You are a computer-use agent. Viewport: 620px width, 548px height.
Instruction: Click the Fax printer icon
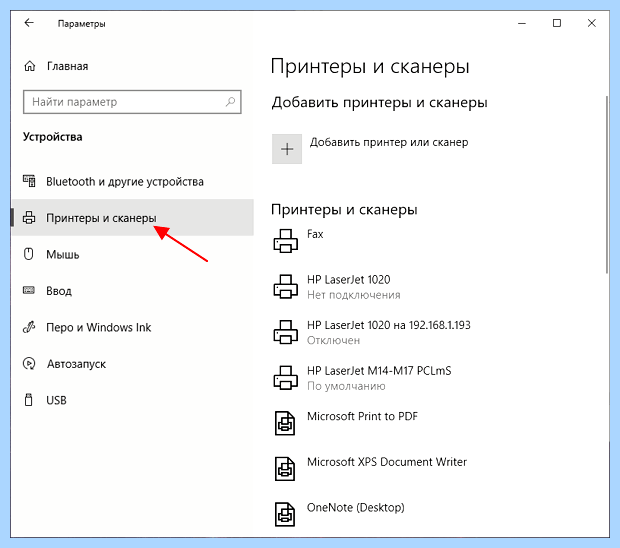[x=285, y=240]
